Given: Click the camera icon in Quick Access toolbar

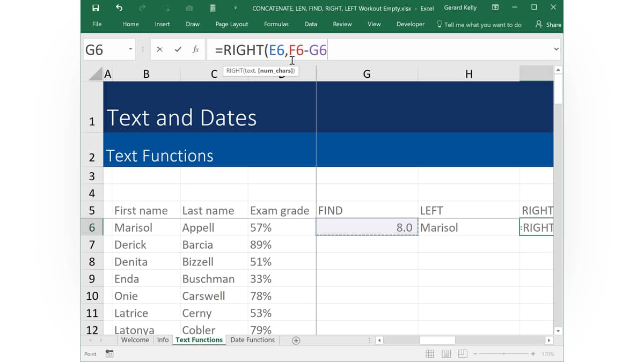Looking at the screenshot, I should (189, 8).
